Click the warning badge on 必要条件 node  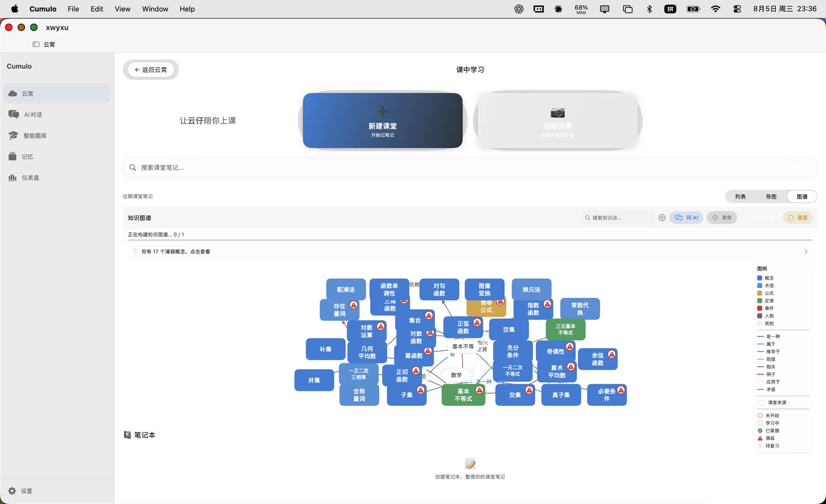pos(621,390)
